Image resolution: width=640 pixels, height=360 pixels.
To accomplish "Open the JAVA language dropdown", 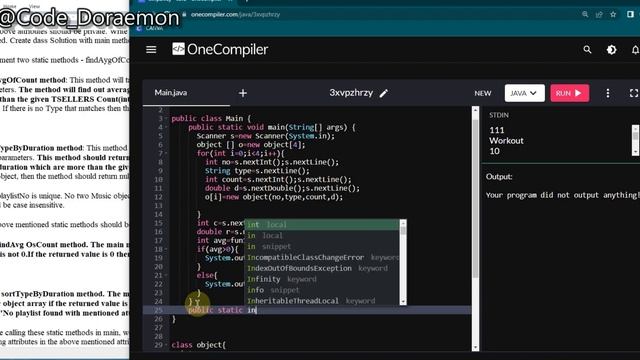I will click(524, 93).
